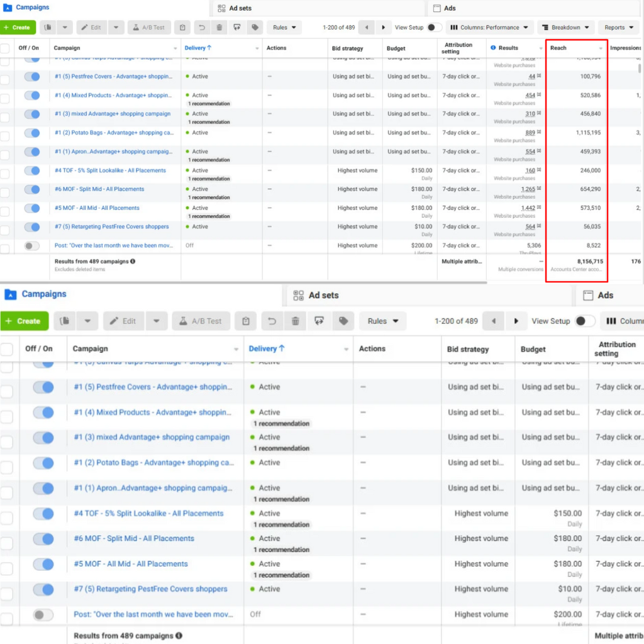Click Reach total 8,156,715 in upper panel
Screen dimensions: 644x644
pyautogui.click(x=590, y=261)
